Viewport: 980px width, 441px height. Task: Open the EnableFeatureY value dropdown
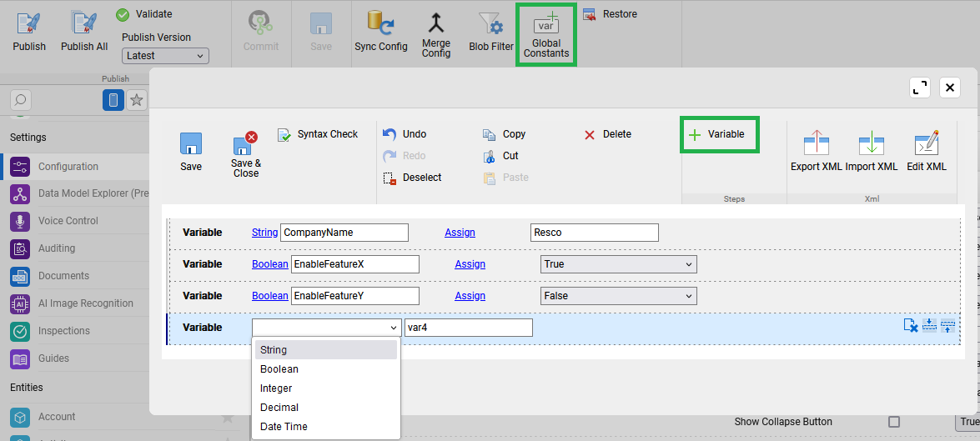click(618, 296)
